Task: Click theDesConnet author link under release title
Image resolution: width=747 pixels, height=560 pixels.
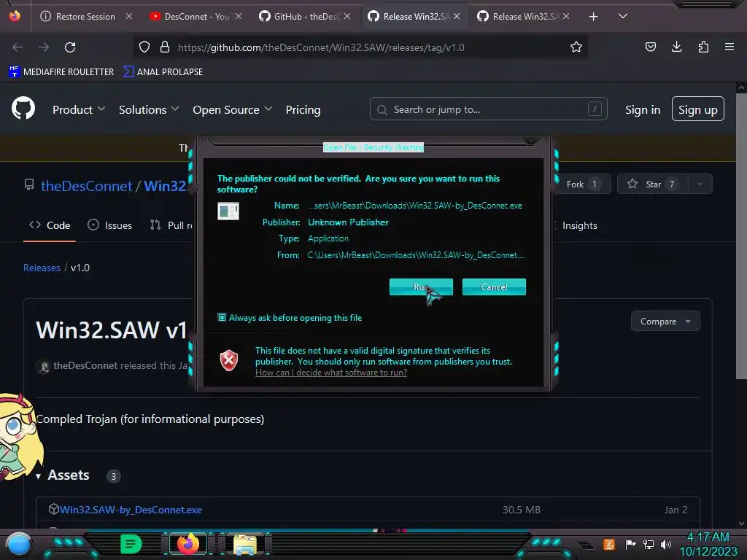Action: pyautogui.click(x=85, y=365)
